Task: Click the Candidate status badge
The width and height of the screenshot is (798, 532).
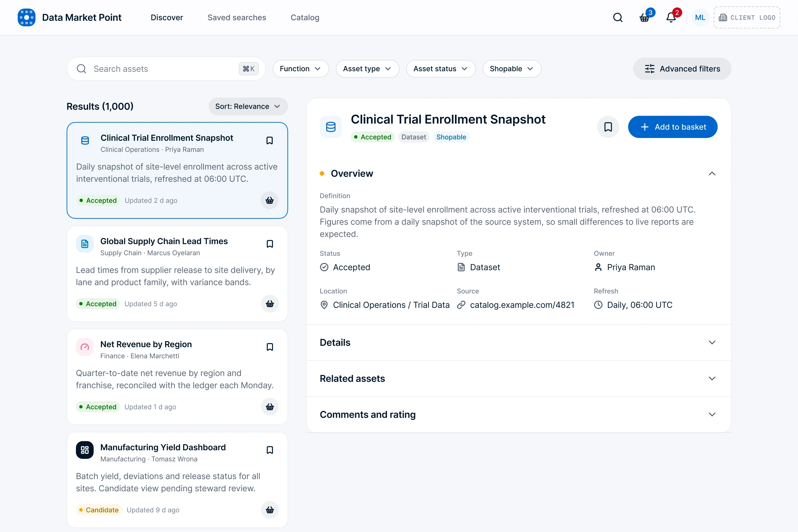Action: [99, 510]
